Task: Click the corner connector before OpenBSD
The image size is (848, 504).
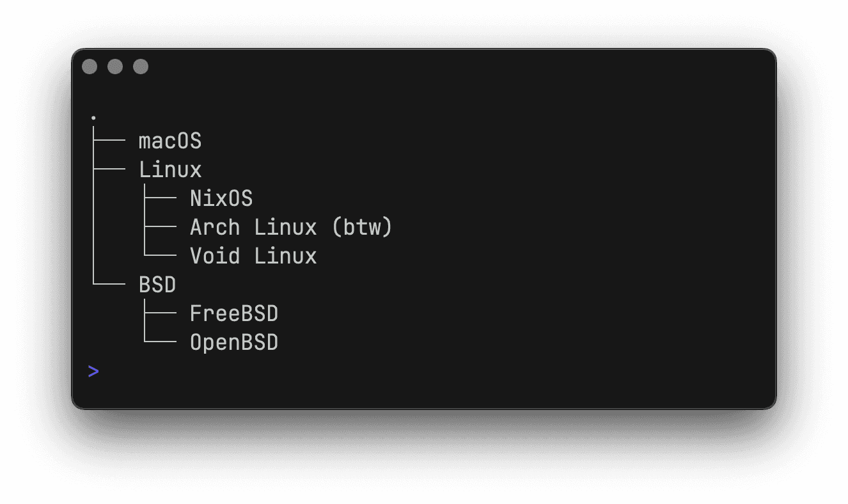Action: (x=160, y=342)
